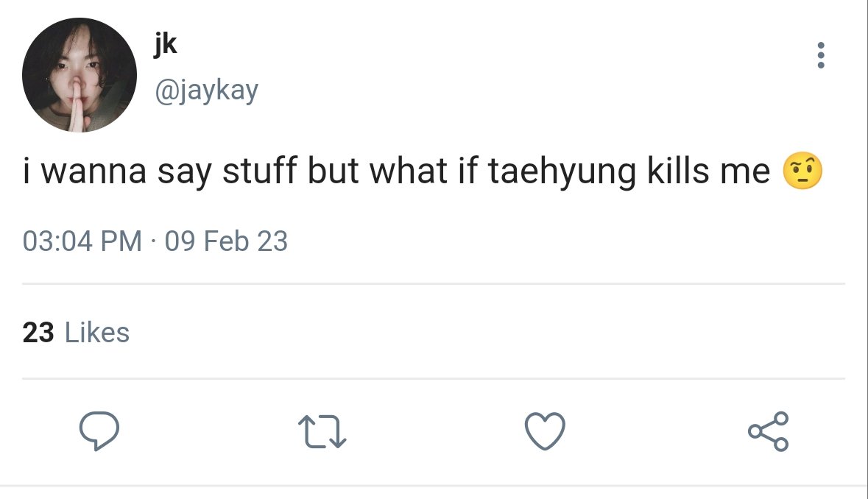The width and height of the screenshot is (868, 499).
Task: Click the dot separator between time and date
Action: point(153,241)
